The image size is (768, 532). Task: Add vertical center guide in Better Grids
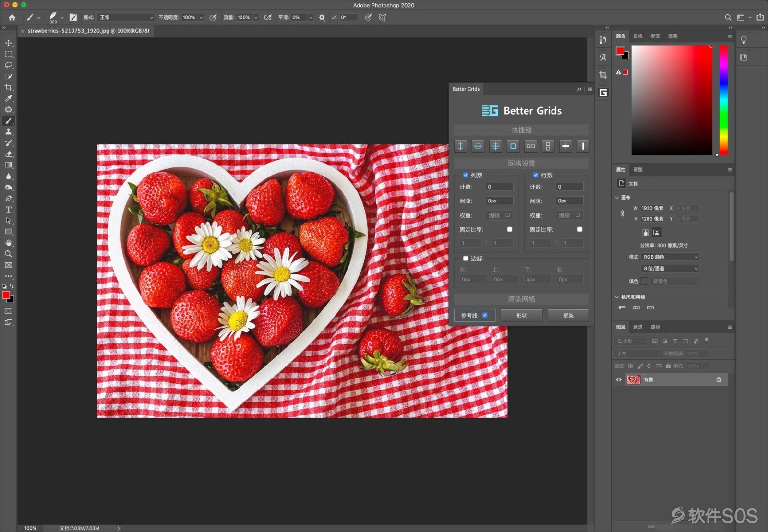(x=460, y=146)
